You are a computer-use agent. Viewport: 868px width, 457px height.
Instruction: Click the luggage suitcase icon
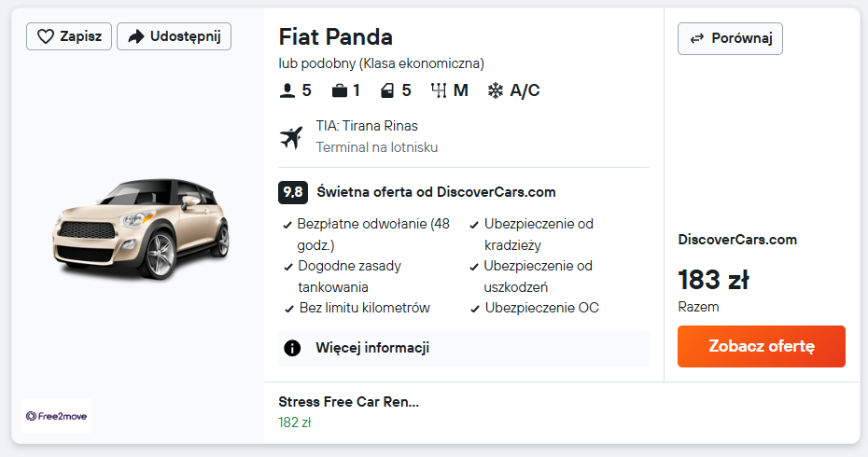click(339, 90)
